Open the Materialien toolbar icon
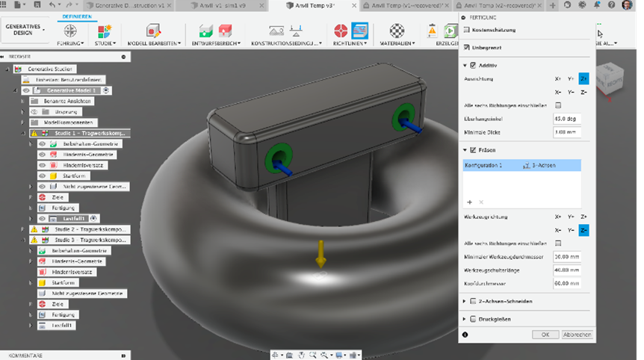Screen dimensions: 644x360 (x=397, y=31)
